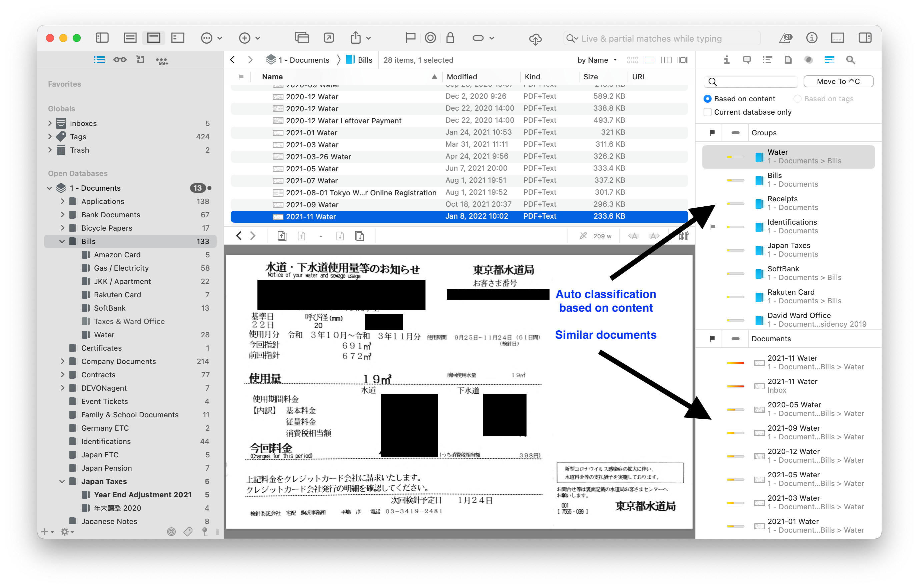919x588 pixels.
Task: Open the See Also & Classify inspector
Action: [829, 60]
